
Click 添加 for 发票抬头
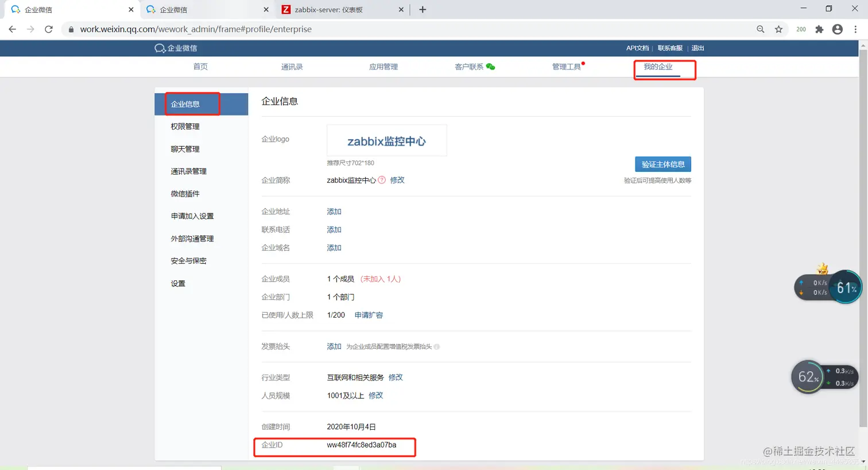click(x=334, y=346)
